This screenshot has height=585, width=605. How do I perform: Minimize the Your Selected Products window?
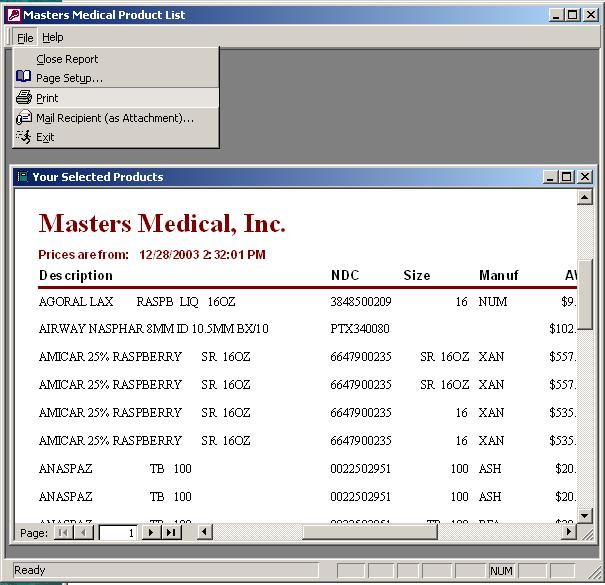click(x=550, y=177)
